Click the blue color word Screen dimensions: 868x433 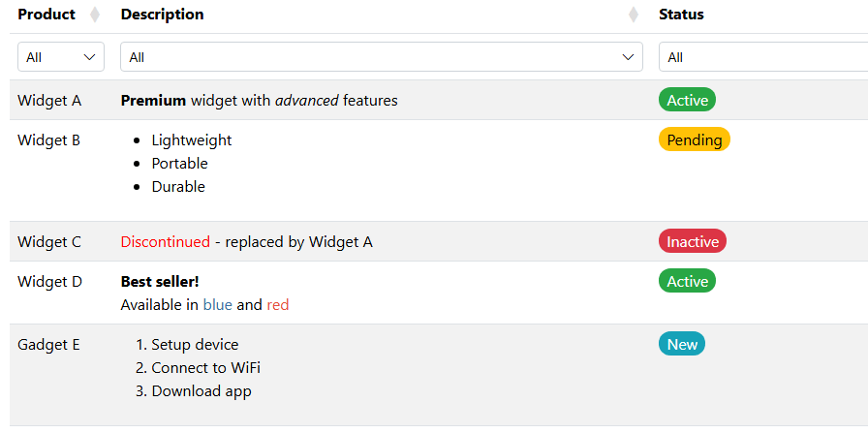tap(217, 304)
